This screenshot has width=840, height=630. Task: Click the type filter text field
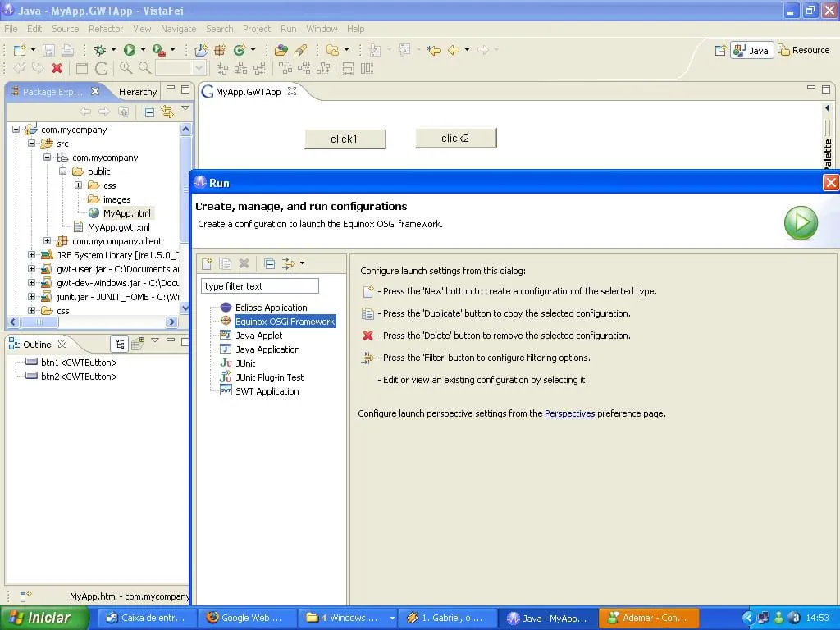pos(260,286)
